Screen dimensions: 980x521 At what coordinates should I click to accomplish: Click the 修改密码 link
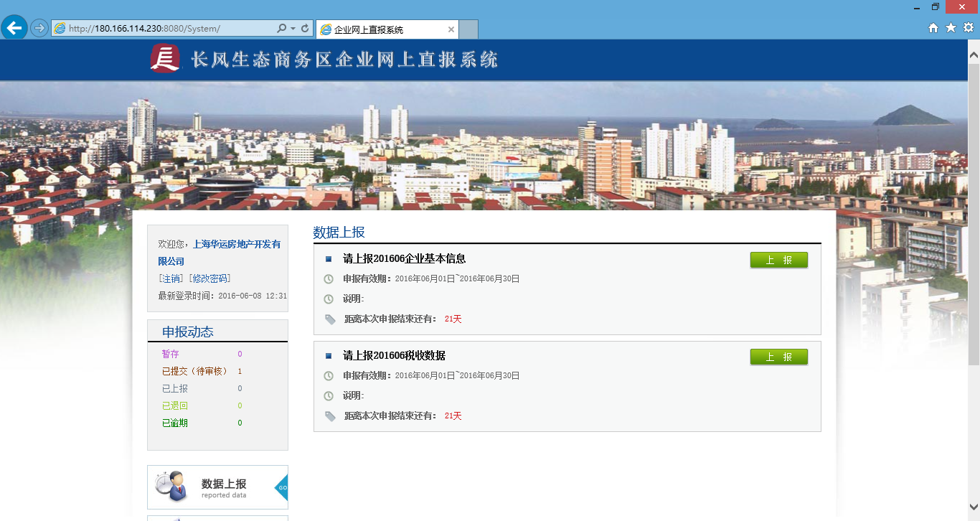(209, 278)
